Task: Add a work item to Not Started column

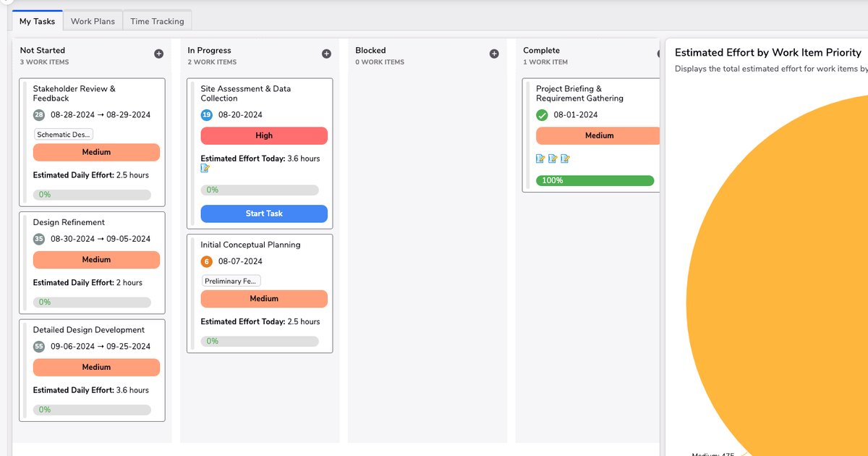Action: (x=158, y=54)
